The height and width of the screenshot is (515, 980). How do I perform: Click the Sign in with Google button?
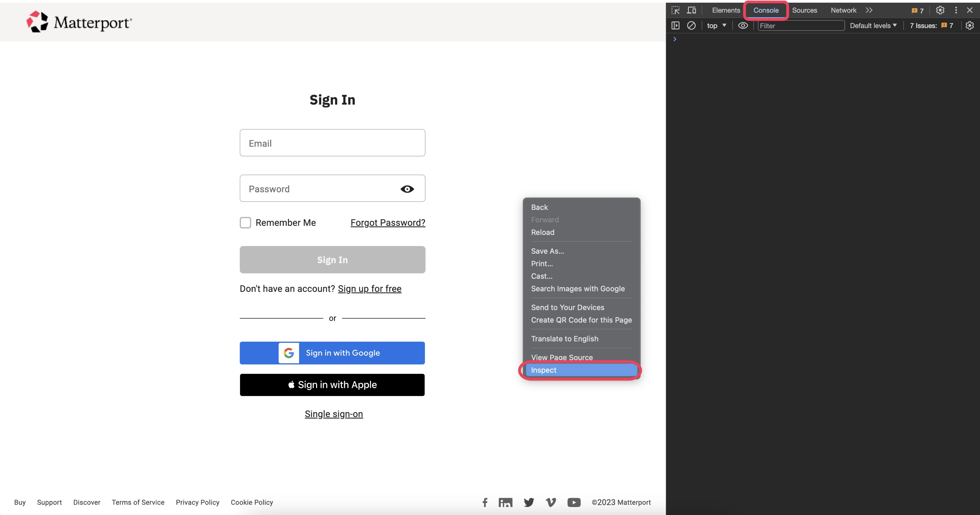click(x=332, y=353)
